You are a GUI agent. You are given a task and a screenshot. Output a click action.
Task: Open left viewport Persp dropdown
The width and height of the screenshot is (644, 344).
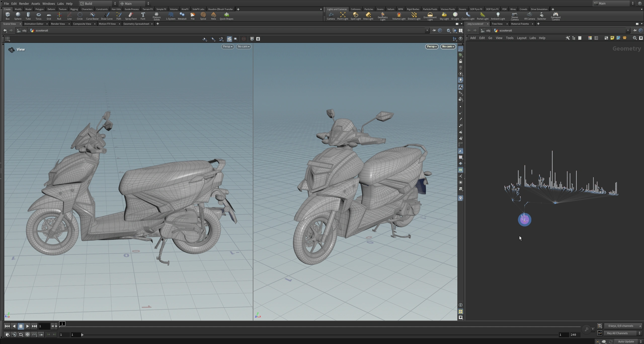coord(228,47)
